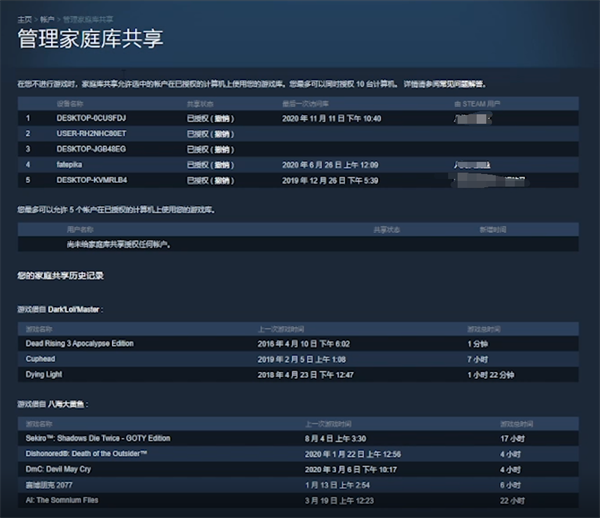The image size is (600, 518).
Task: Click playtime 22 小时 for AI: The Somnium Files
Action: [x=512, y=501]
